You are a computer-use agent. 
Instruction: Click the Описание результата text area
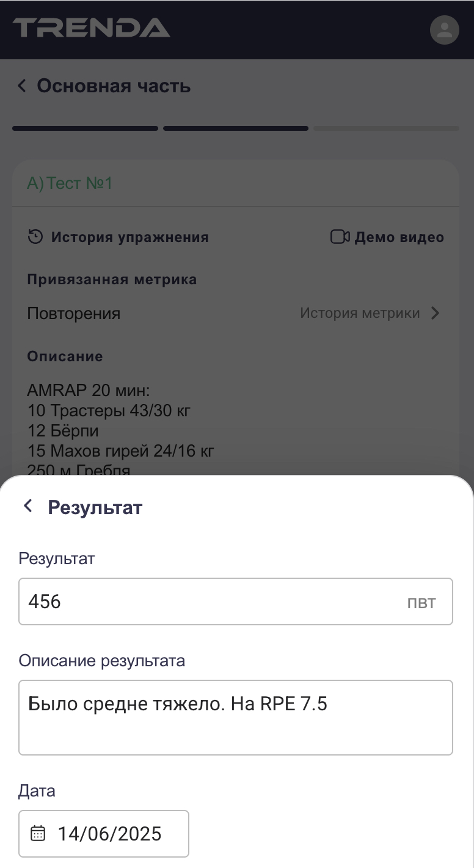[236, 717]
